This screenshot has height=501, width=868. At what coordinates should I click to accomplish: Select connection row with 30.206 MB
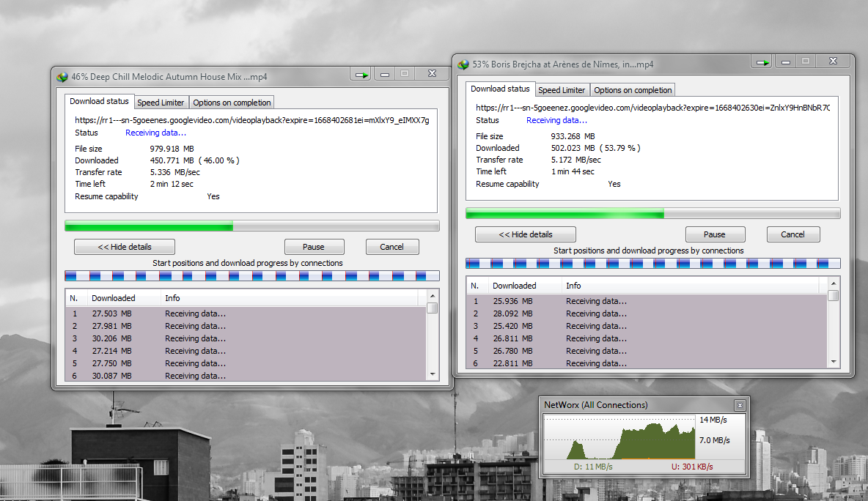click(x=246, y=338)
